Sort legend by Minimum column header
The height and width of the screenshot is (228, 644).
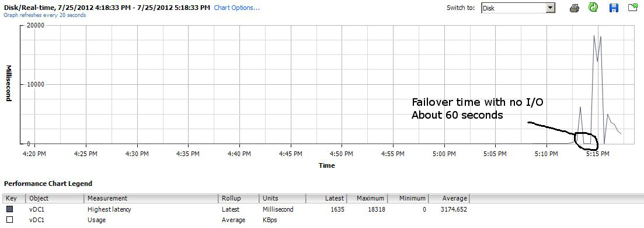click(x=408, y=198)
